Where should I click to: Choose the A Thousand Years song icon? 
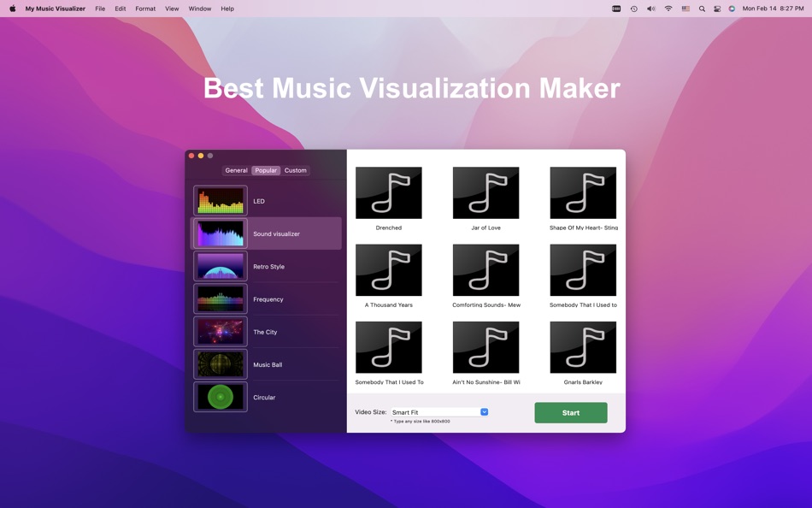[x=388, y=270]
